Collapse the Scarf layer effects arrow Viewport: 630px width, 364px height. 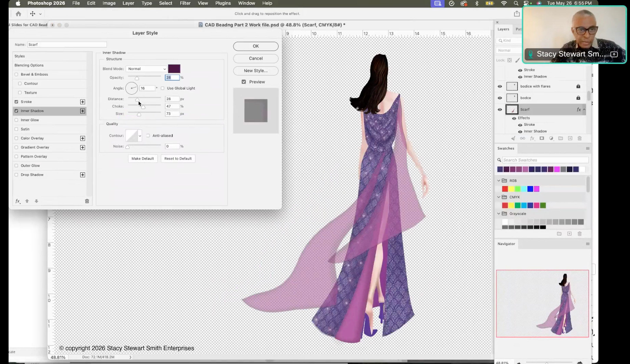[584, 109]
